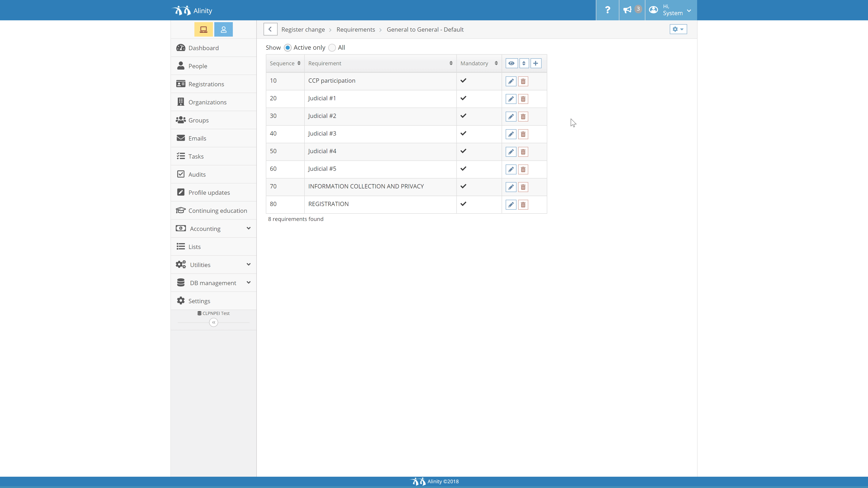Sort table by Mandatory column
Viewport: 868px width, 488px height.
[x=479, y=63]
